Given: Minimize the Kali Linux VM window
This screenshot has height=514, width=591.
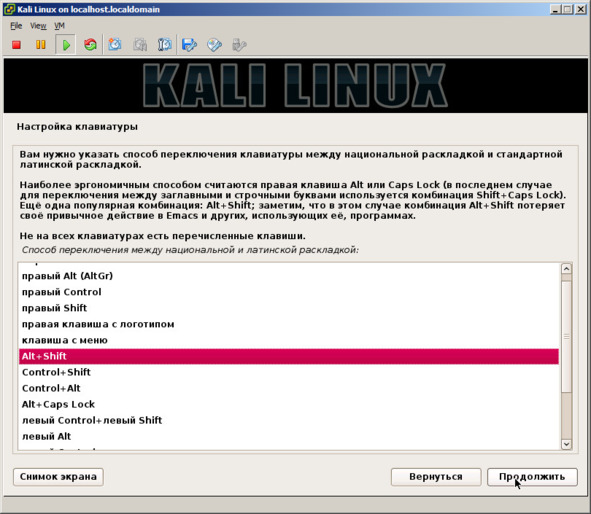Looking at the screenshot, I should click(x=555, y=9).
